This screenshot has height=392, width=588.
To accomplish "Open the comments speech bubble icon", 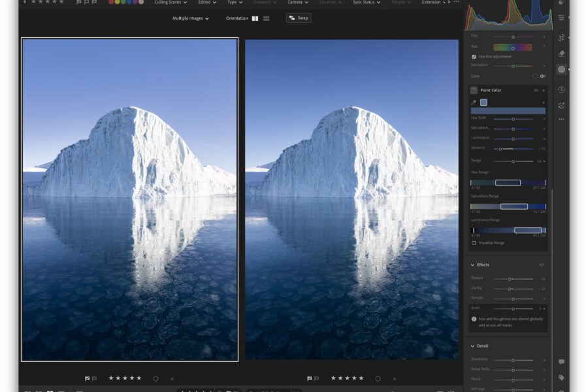I will coord(561,361).
